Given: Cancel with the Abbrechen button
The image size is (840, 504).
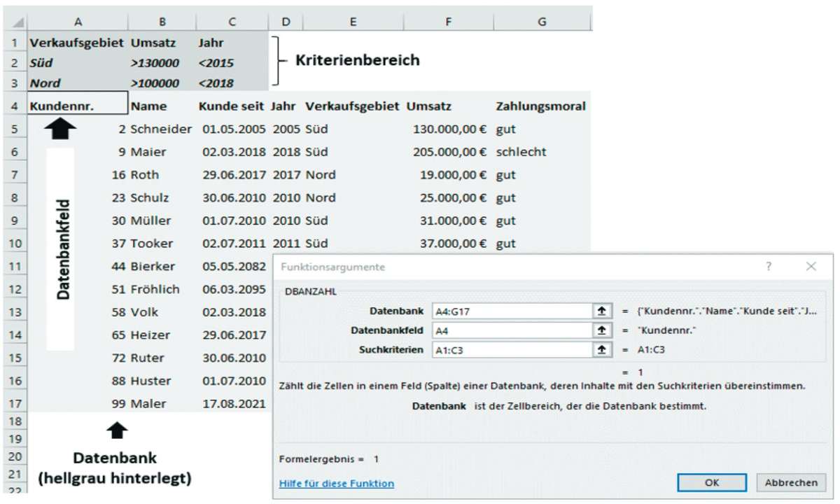Looking at the screenshot, I should point(791,482).
